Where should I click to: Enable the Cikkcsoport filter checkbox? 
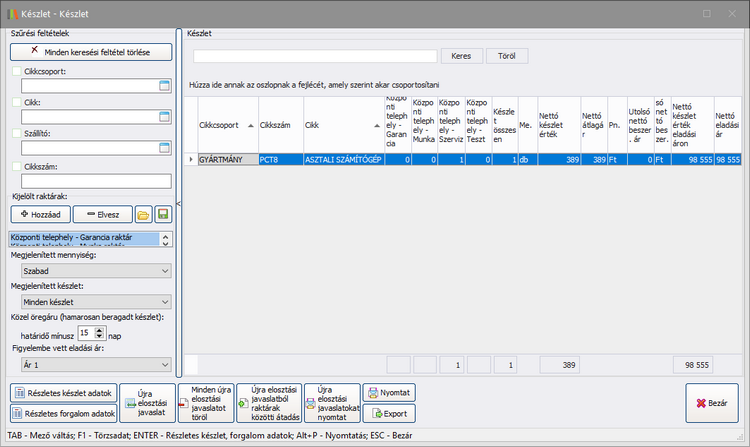[x=16, y=71]
